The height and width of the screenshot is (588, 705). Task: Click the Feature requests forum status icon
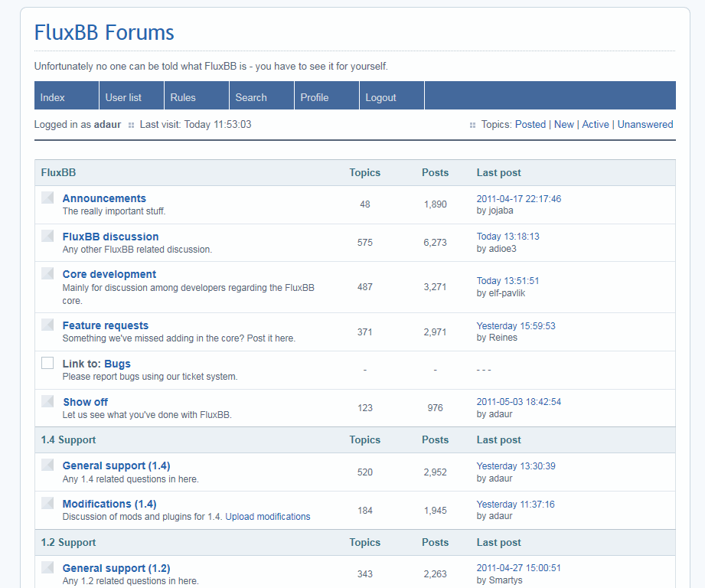pyautogui.click(x=47, y=325)
